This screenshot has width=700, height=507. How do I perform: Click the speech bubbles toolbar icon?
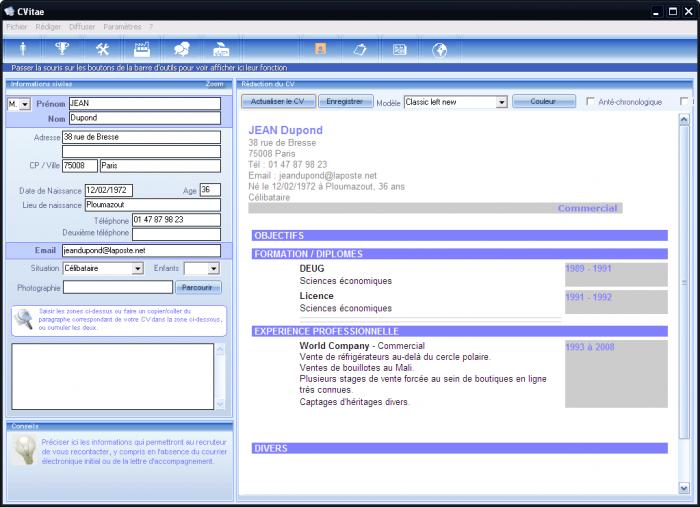182,48
